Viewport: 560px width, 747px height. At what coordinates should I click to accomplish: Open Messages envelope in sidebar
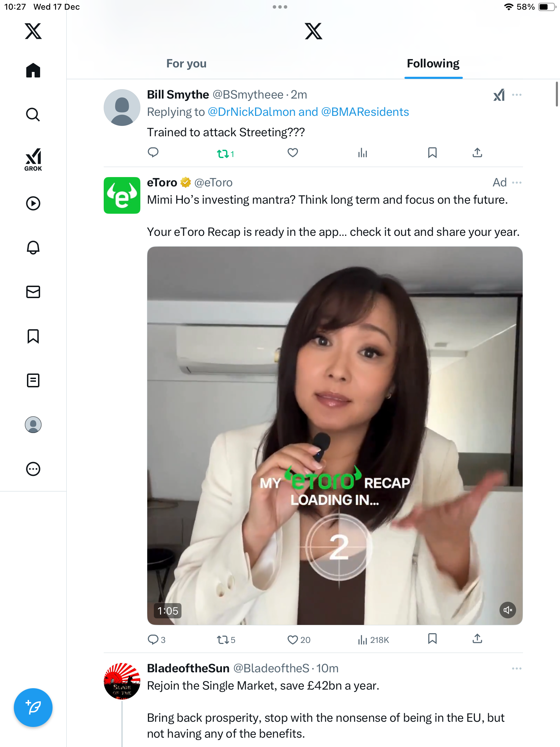(x=33, y=292)
